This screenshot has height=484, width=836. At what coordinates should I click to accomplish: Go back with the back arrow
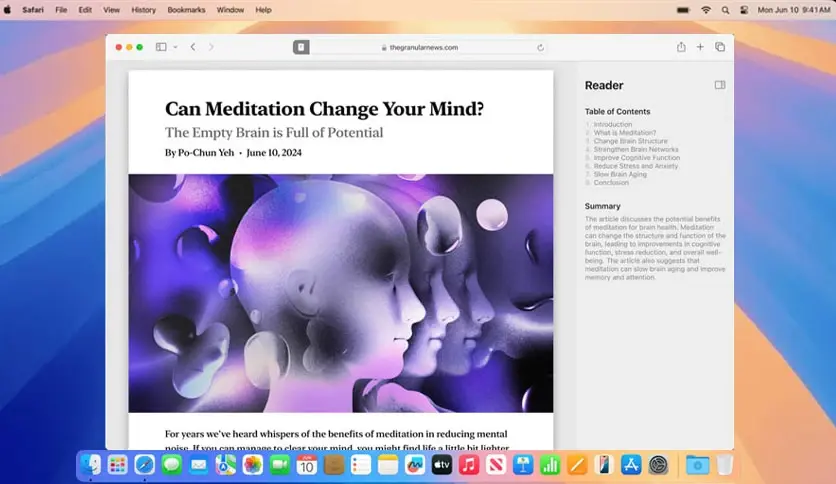click(x=193, y=47)
